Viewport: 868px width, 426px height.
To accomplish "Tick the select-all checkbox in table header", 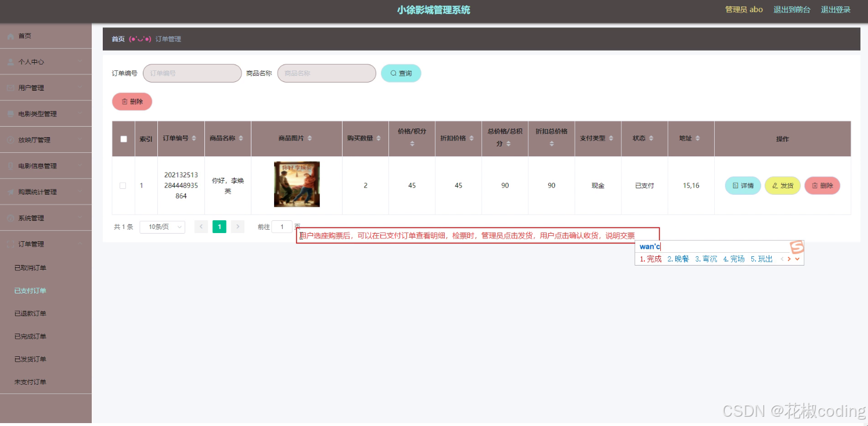I will click(x=123, y=139).
